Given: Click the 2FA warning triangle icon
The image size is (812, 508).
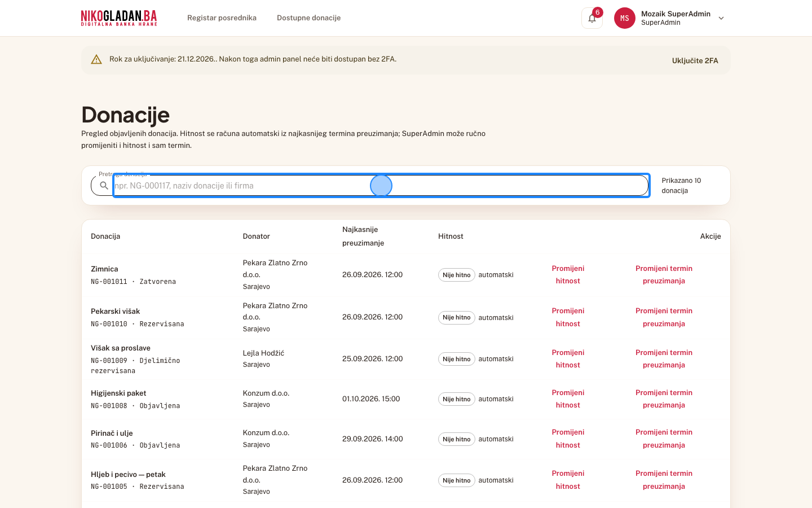Looking at the screenshot, I should coord(96,59).
